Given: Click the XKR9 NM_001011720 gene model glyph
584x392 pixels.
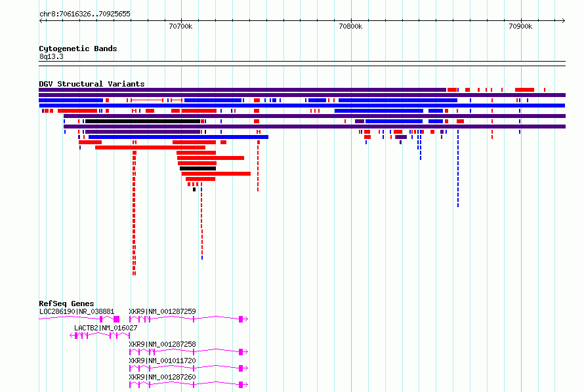Looking at the screenshot, I should pos(188,368).
